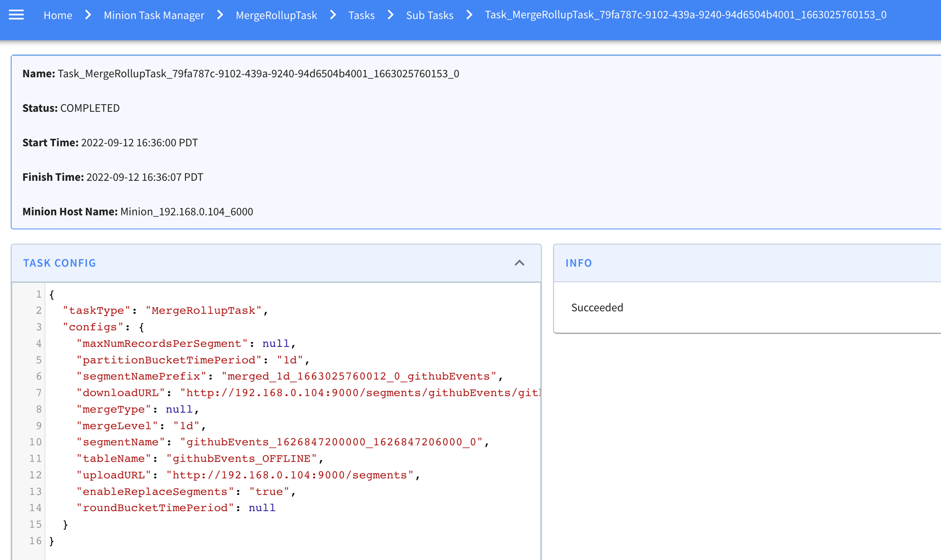
Task: Click the Minion Host Name value
Action: (186, 211)
